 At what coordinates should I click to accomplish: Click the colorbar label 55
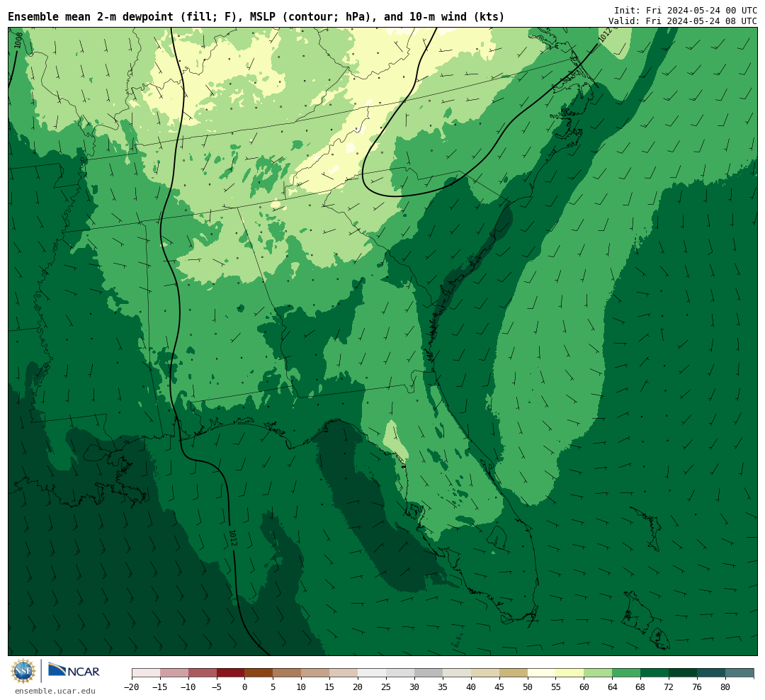click(556, 687)
